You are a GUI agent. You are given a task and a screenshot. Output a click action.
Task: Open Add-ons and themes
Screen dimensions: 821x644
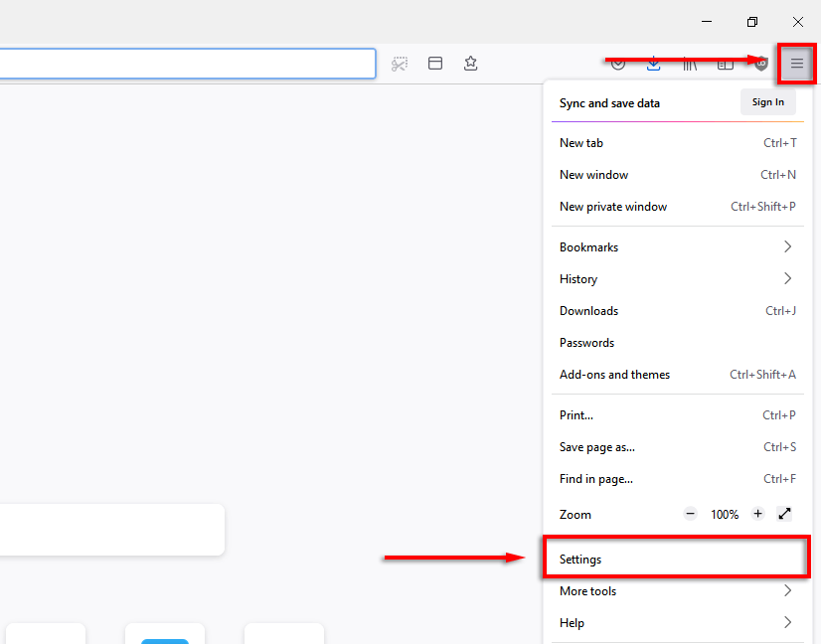(678, 375)
